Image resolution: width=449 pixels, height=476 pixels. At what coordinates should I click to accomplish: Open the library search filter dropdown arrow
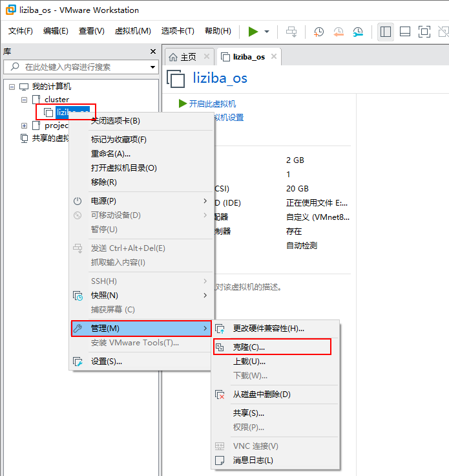153,67
